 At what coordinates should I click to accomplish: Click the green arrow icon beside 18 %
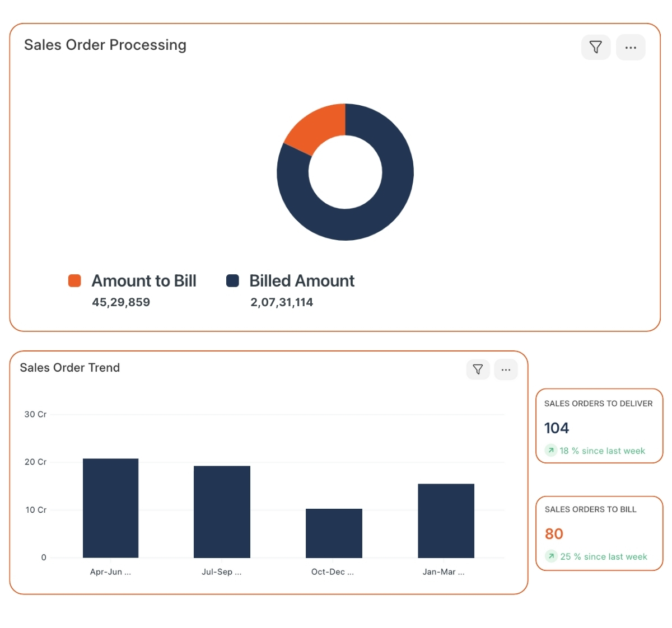click(x=551, y=451)
